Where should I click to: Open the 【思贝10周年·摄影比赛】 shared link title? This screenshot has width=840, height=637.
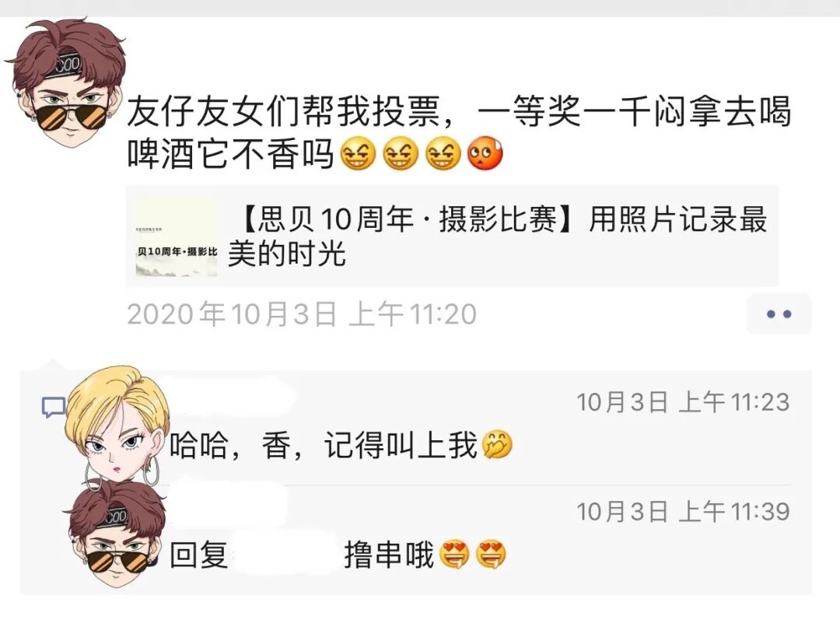click(x=499, y=236)
